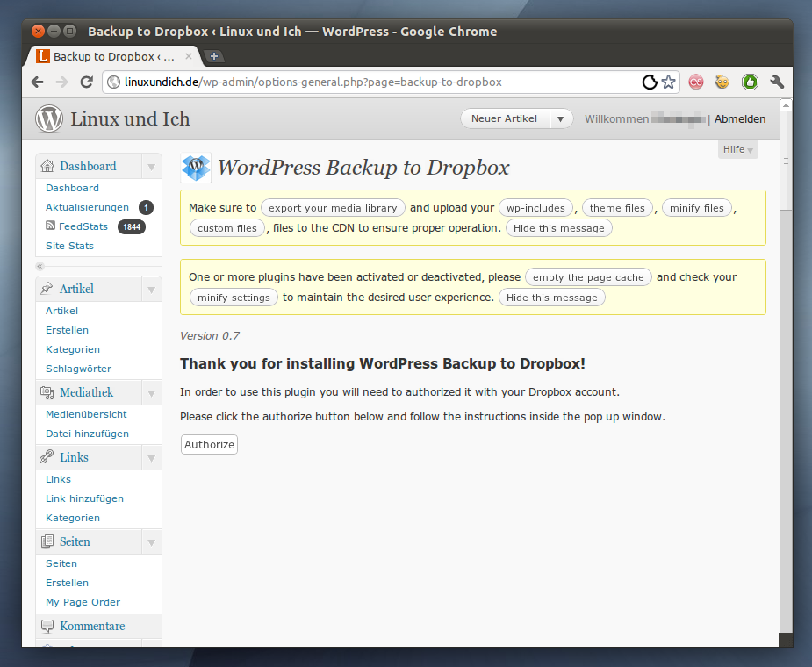The width and height of the screenshot is (812, 667).
Task: Click empty the page cache button
Action: tap(588, 277)
